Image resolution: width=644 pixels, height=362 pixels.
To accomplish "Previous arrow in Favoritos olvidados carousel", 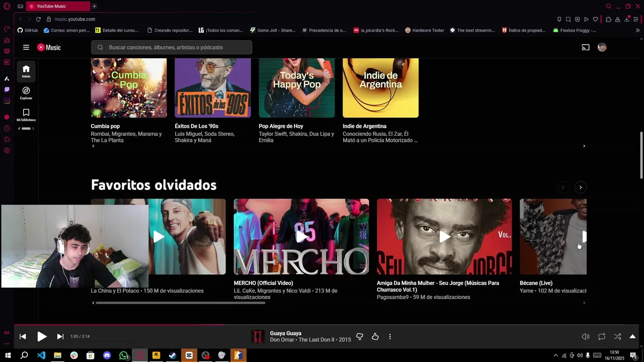I will [x=563, y=187].
